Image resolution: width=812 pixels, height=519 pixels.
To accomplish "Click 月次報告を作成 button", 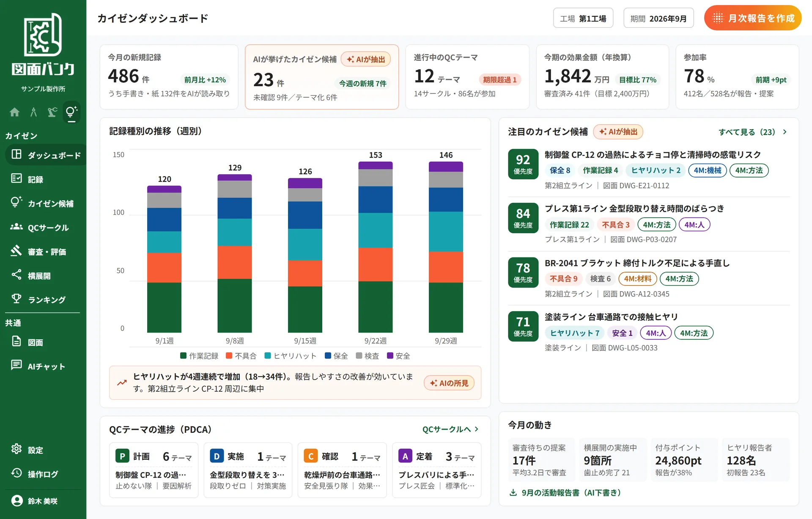I will click(x=752, y=18).
